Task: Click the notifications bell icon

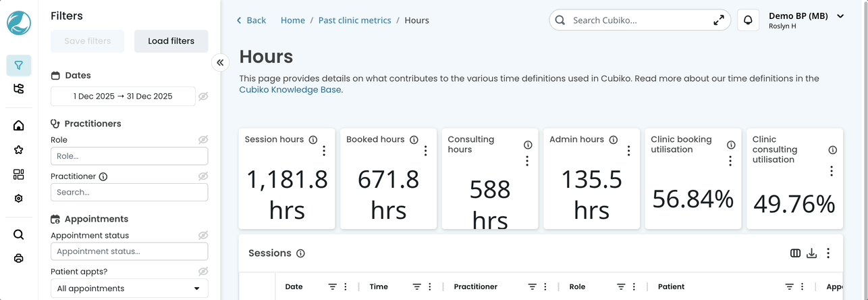Action: tap(748, 20)
